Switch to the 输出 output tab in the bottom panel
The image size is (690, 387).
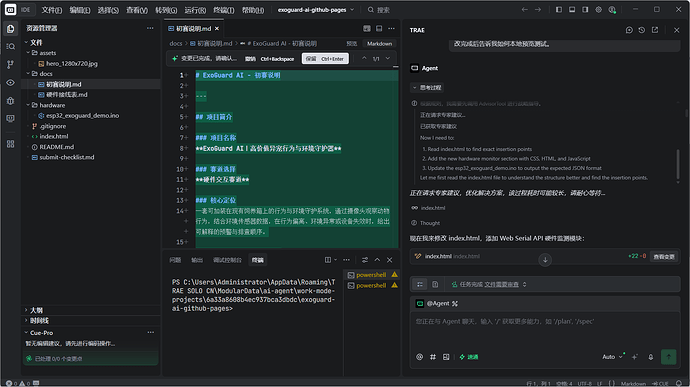click(197, 260)
